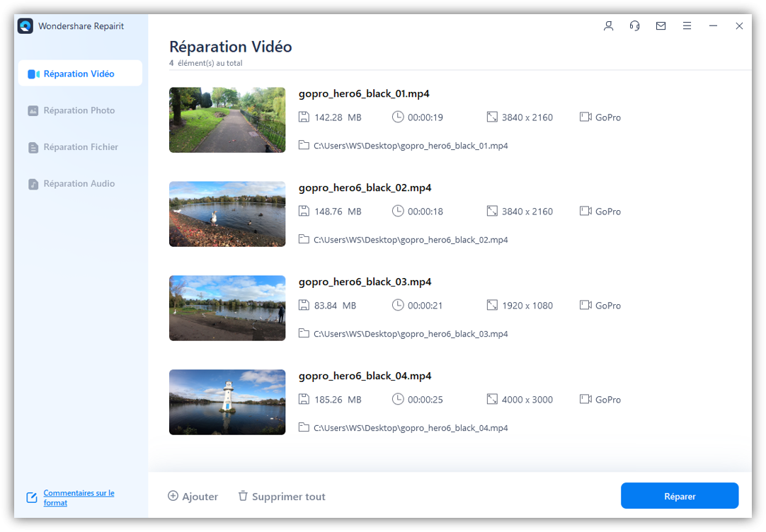Click the path C:\Users\WS\Desktop\gopro_hero6_black_03.mp4

[x=411, y=335]
